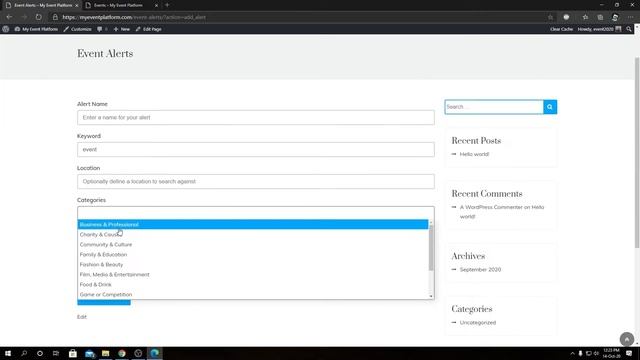Choose Community & Culture category
640x360 pixels.
click(253, 244)
